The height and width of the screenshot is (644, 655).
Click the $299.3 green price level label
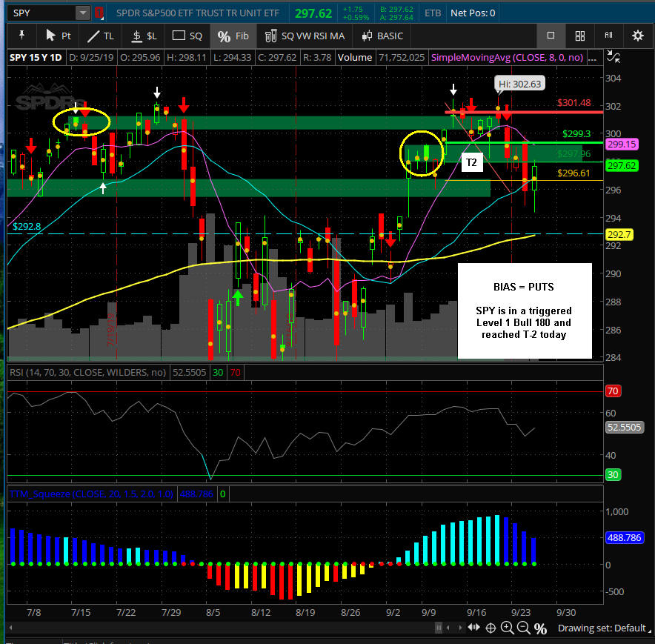click(576, 133)
